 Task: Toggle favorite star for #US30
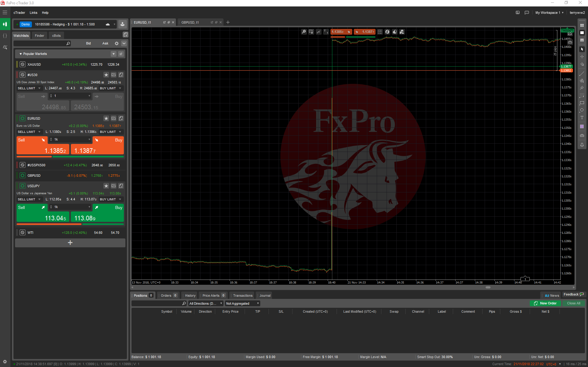point(106,75)
